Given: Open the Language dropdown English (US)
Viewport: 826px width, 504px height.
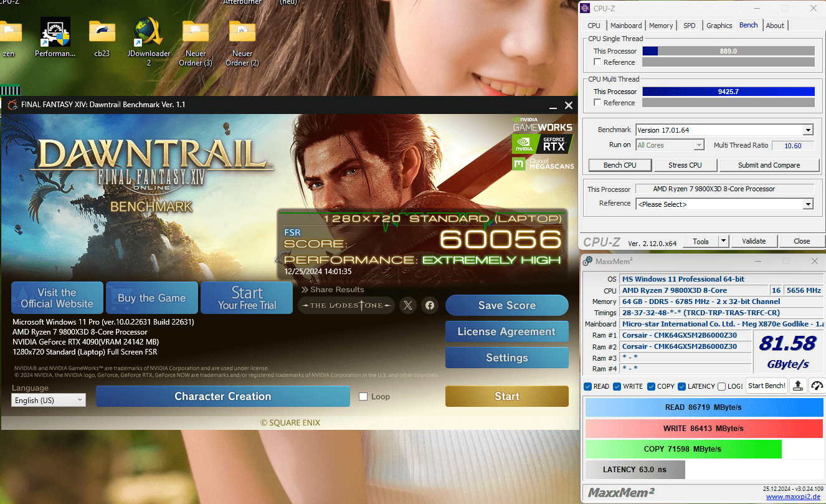Looking at the screenshot, I should (49, 400).
